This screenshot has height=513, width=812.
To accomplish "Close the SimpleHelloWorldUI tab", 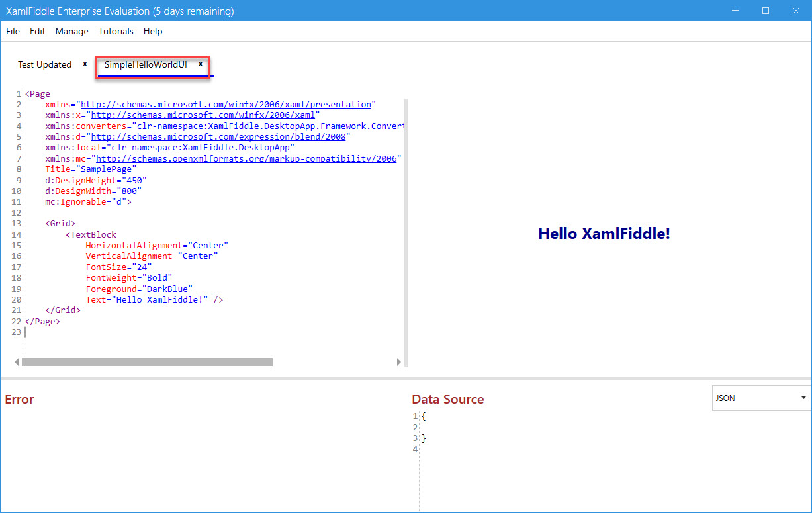I will 201,64.
